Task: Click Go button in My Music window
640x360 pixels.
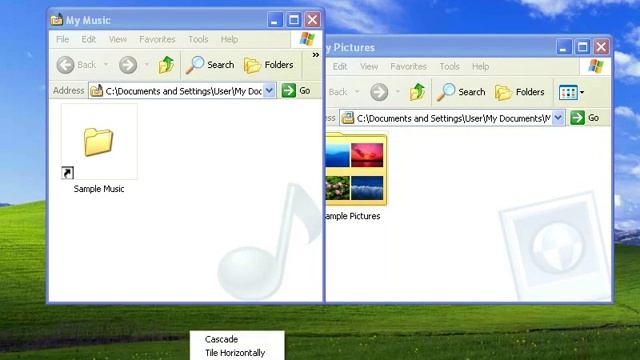Action: 296,91
